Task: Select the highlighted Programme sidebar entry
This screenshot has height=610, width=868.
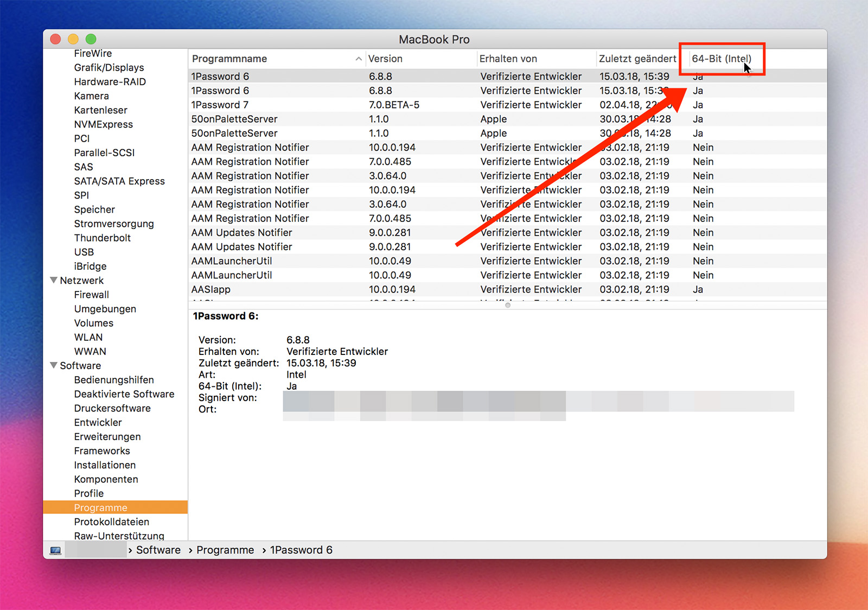Action: pos(116,507)
